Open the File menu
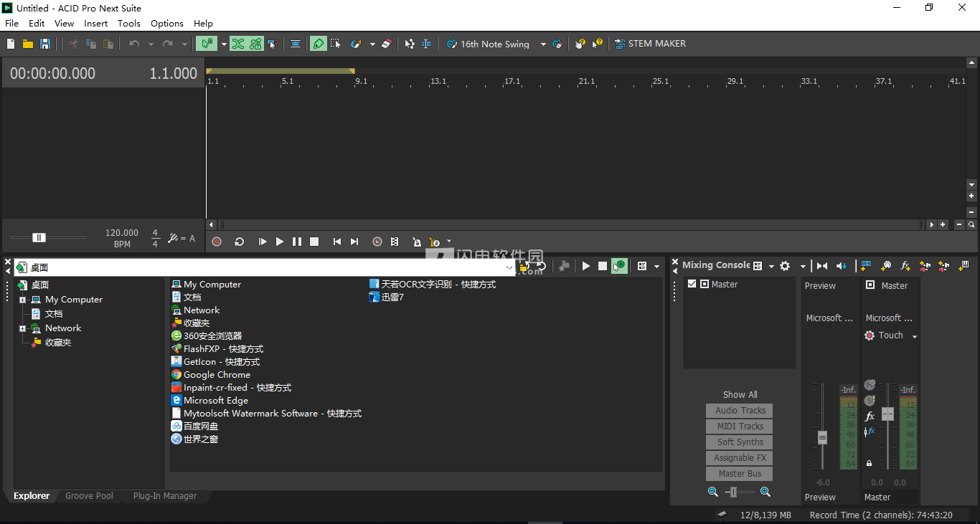This screenshot has width=980, height=524. click(11, 23)
